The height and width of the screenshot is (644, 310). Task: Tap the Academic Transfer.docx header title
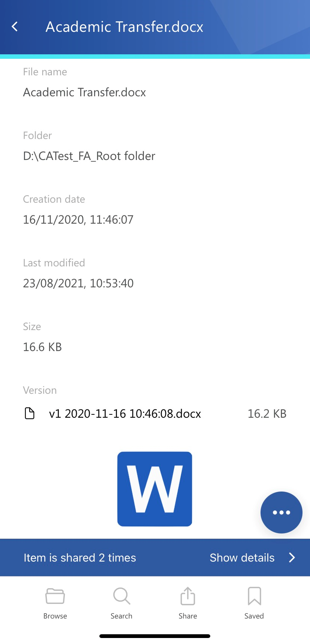point(124,27)
